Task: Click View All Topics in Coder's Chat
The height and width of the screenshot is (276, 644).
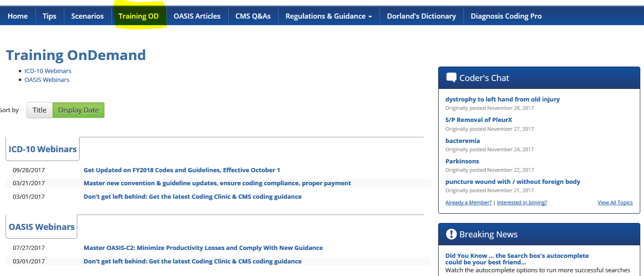Action: 615,202
